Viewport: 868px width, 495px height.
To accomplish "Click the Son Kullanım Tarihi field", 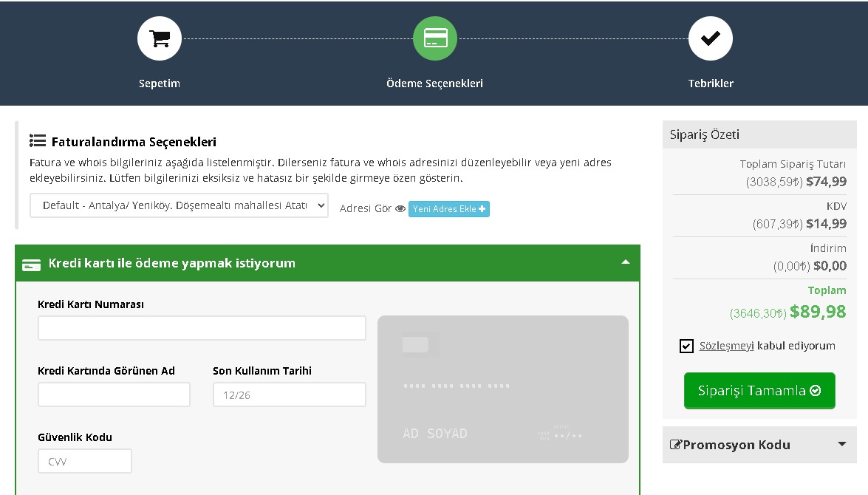I will [289, 395].
